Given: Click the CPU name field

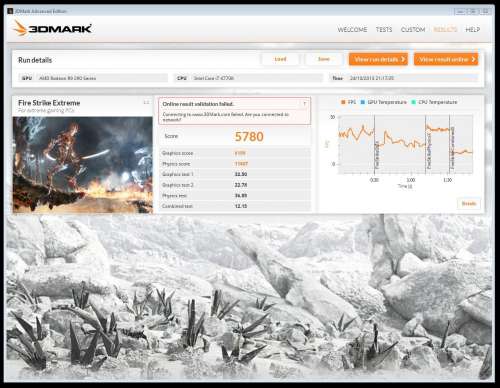Looking at the screenshot, I should [257, 78].
